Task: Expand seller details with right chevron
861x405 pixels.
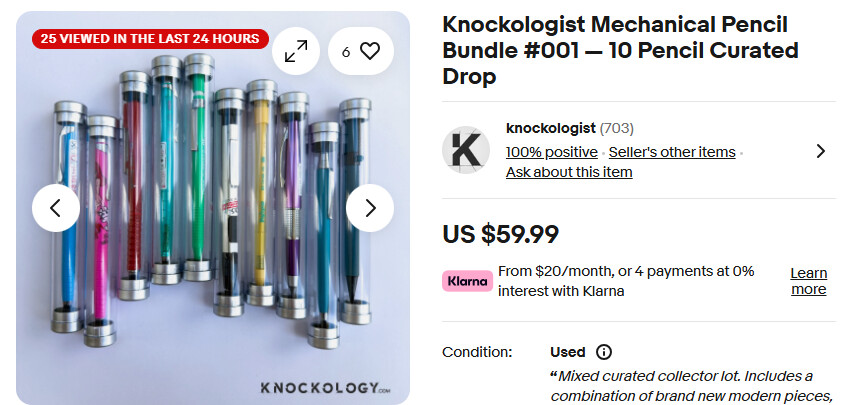Action: (820, 151)
